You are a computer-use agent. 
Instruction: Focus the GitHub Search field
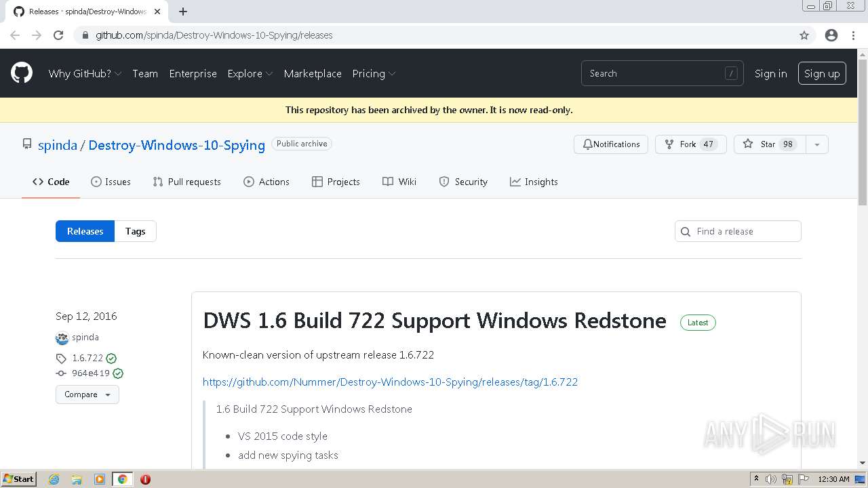point(663,73)
